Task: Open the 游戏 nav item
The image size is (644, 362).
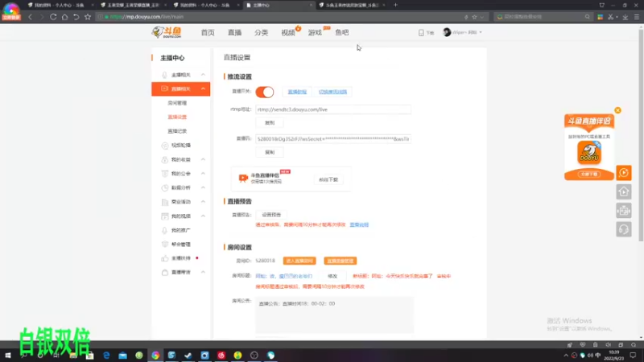Action: coord(315,32)
